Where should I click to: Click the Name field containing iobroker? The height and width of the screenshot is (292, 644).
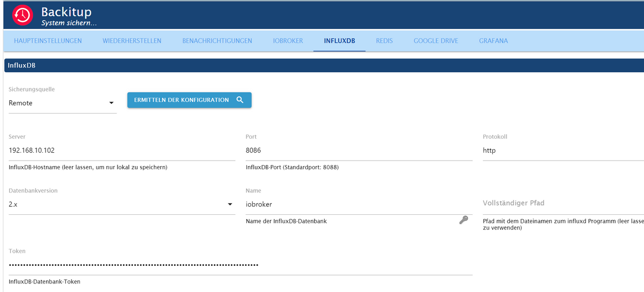pyautogui.click(x=359, y=204)
